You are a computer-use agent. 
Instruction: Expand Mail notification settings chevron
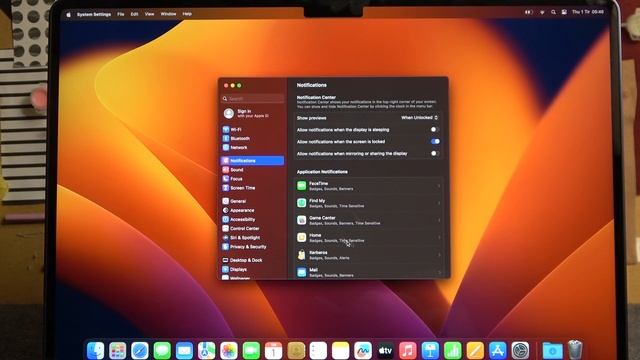point(439,272)
